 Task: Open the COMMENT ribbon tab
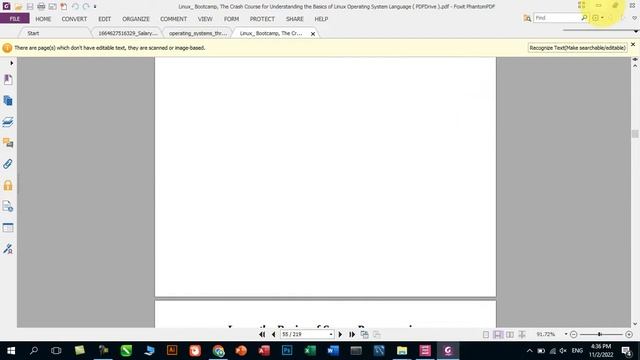173,19
